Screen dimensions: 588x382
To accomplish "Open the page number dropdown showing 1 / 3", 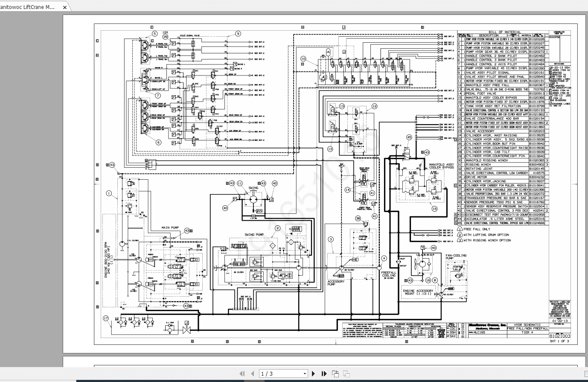I will point(305,373).
